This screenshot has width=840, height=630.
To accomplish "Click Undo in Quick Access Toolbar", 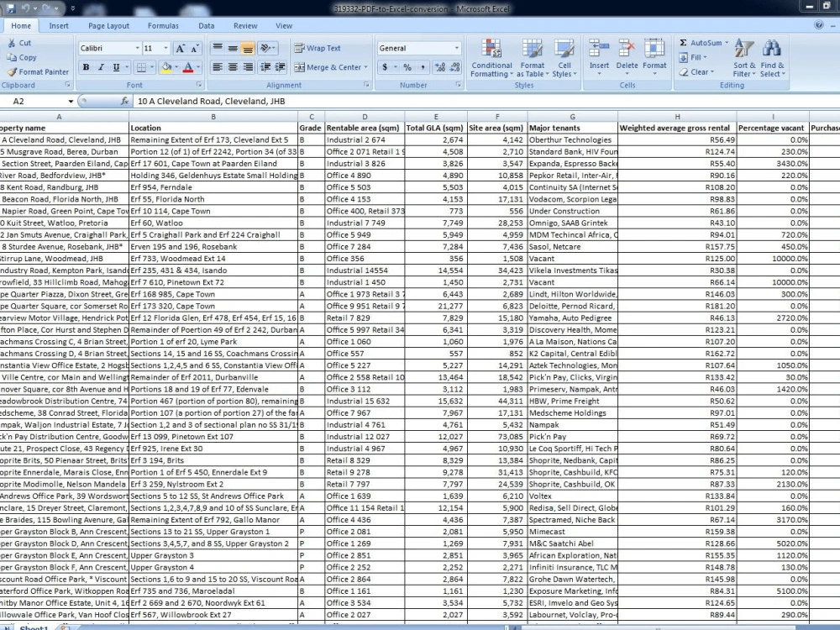I will pos(24,8).
